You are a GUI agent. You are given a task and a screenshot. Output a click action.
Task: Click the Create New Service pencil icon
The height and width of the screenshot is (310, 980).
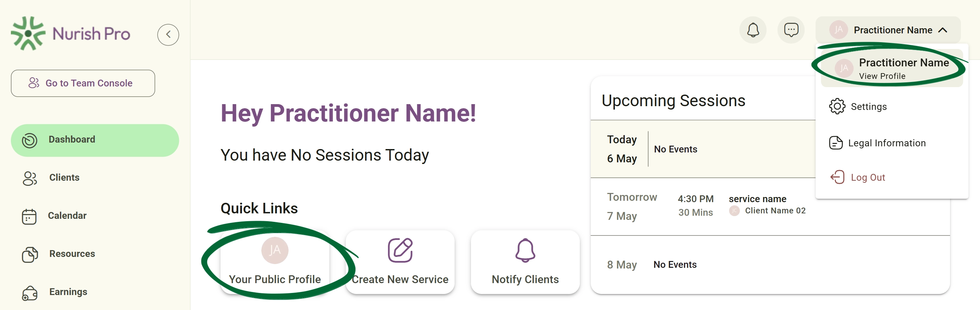pos(400,251)
